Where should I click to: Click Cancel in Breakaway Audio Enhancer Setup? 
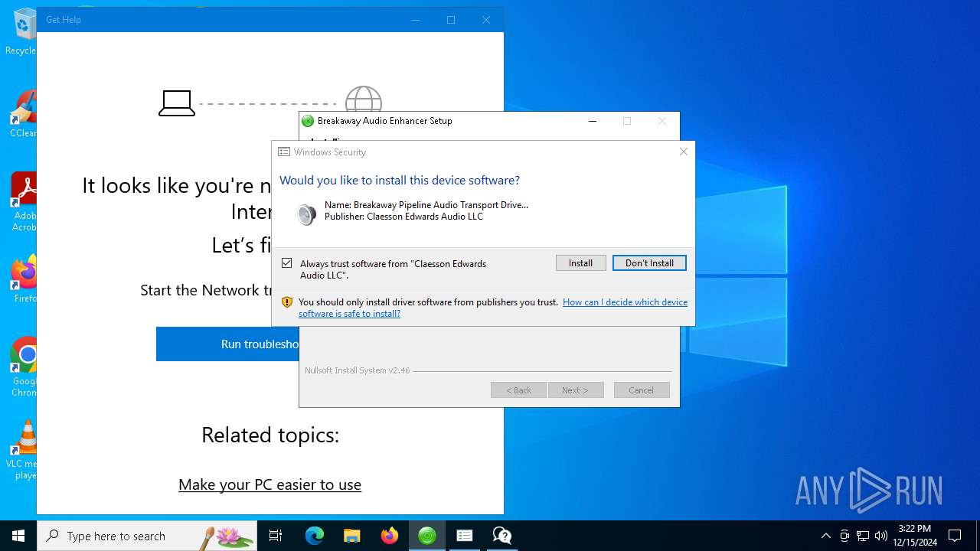(x=642, y=390)
